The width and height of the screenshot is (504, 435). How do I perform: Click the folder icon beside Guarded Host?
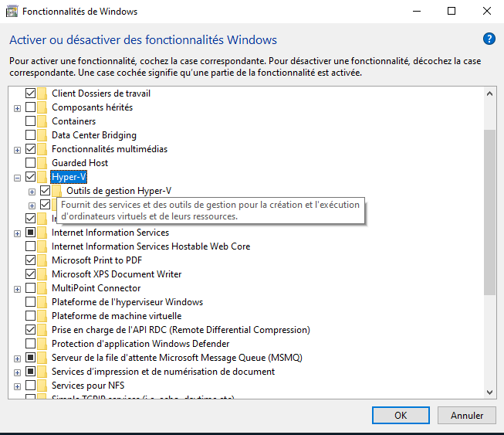pyautogui.click(x=42, y=163)
